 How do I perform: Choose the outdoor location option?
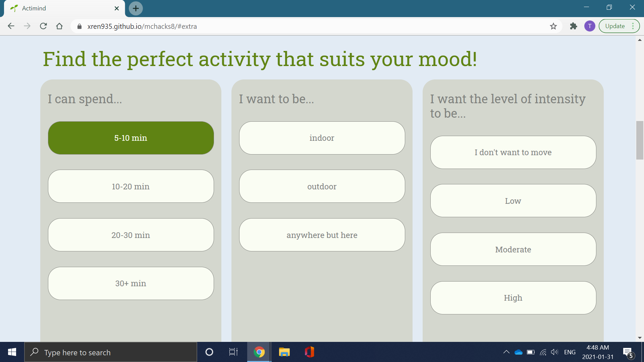tap(322, 186)
